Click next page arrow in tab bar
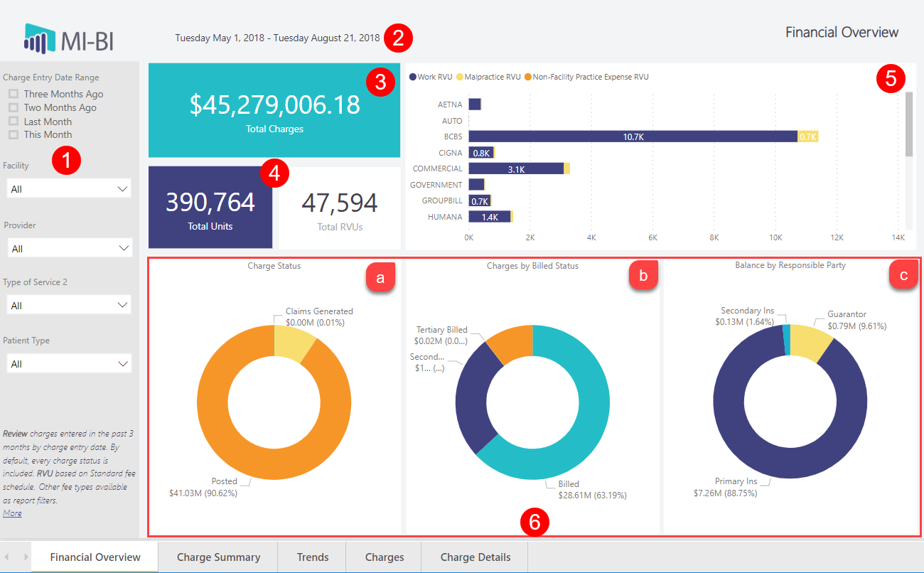The height and width of the screenshot is (573, 924). point(27,557)
